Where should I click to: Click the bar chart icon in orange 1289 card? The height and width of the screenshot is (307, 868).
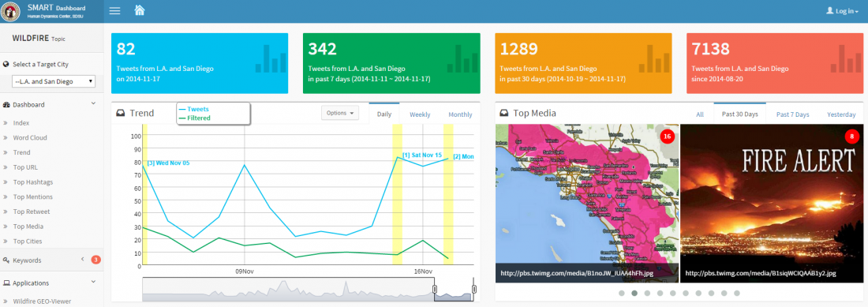click(x=654, y=58)
